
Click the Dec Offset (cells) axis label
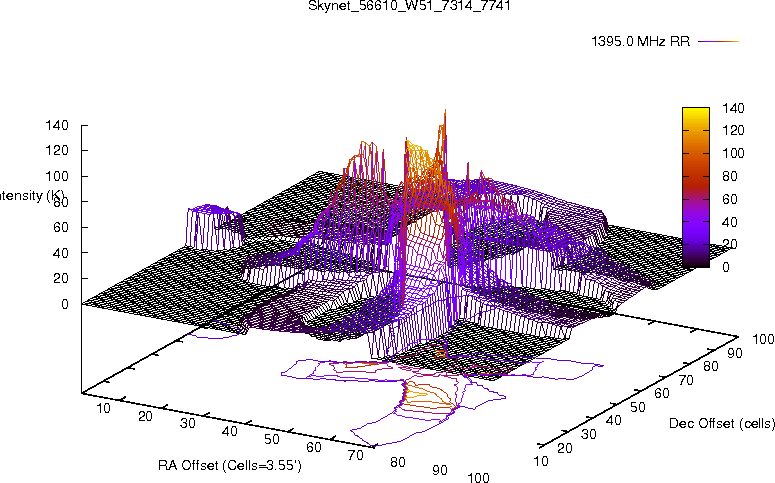click(722, 424)
